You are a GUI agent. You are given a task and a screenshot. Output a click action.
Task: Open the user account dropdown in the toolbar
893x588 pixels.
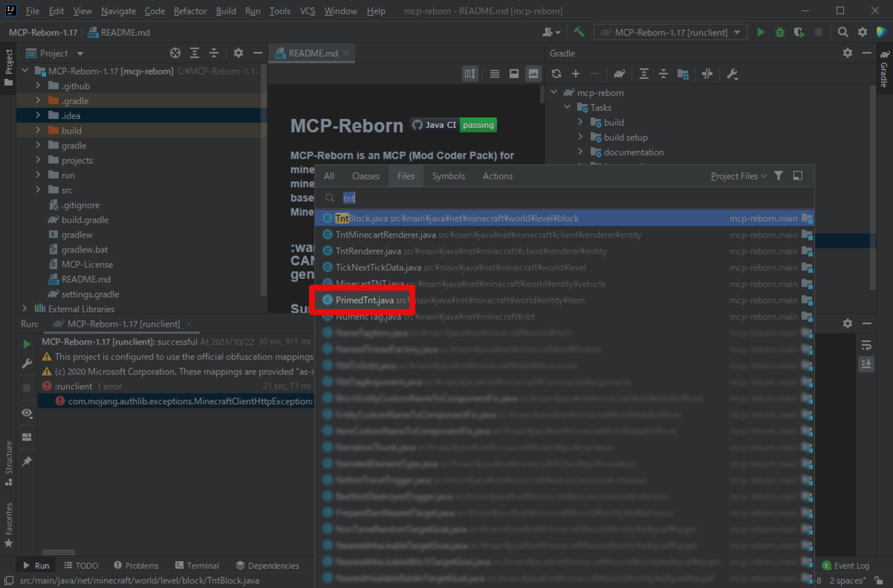tap(551, 32)
